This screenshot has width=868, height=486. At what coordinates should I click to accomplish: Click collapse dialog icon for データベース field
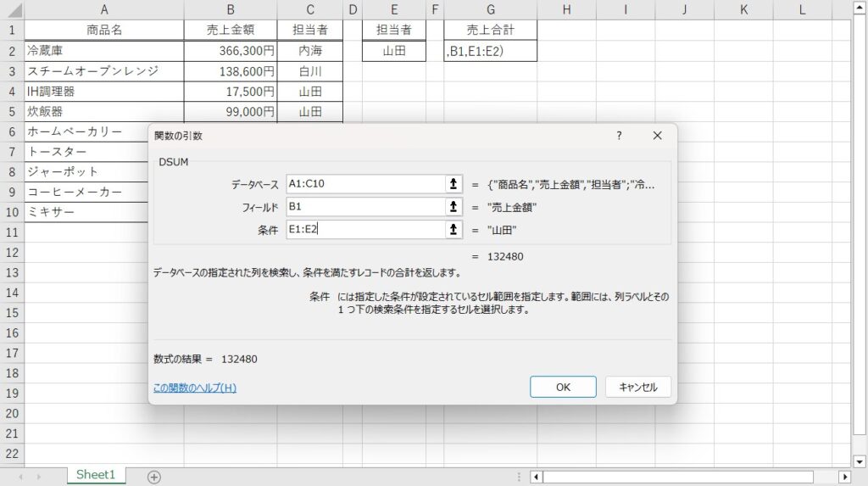pos(454,184)
